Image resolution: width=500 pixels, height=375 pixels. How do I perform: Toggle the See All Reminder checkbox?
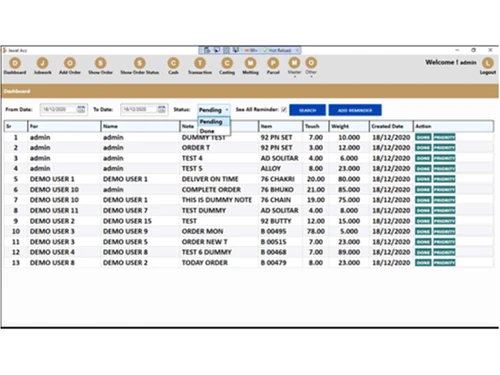tap(284, 109)
